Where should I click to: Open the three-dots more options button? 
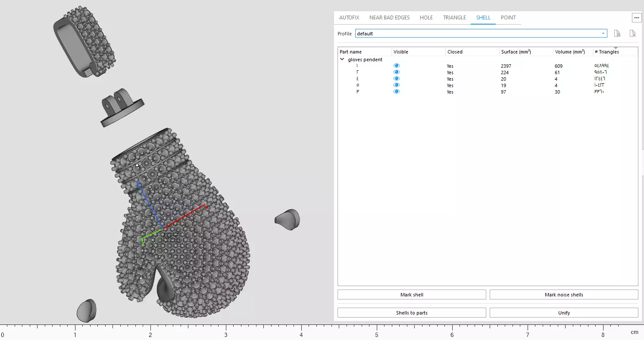(x=636, y=18)
